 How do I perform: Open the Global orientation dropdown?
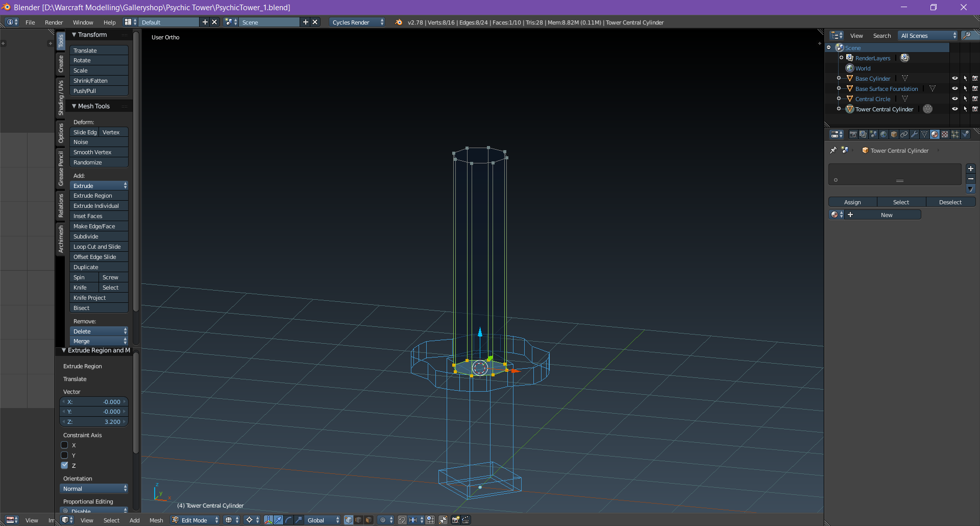pyautogui.click(x=323, y=520)
